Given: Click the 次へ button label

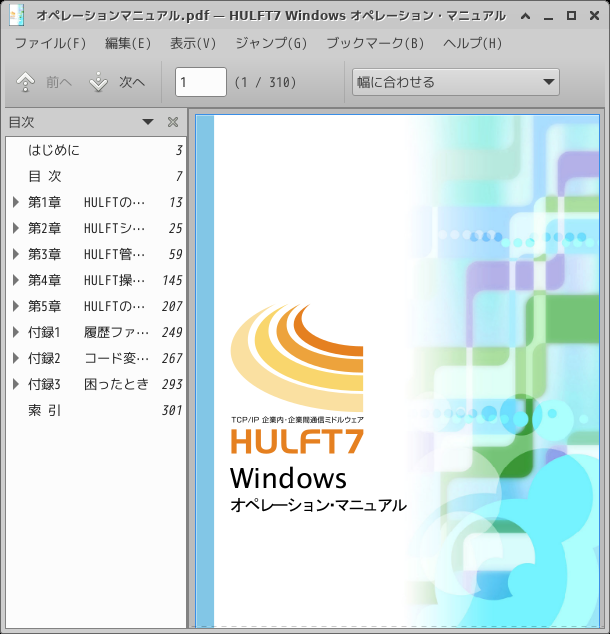Looking at the screenshot, I should click(132, 82).
